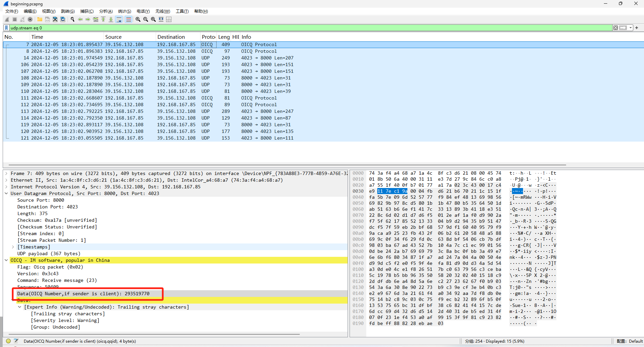644x347 pixels.
Task: Jump to the last packet
Action: click(111, 19)
